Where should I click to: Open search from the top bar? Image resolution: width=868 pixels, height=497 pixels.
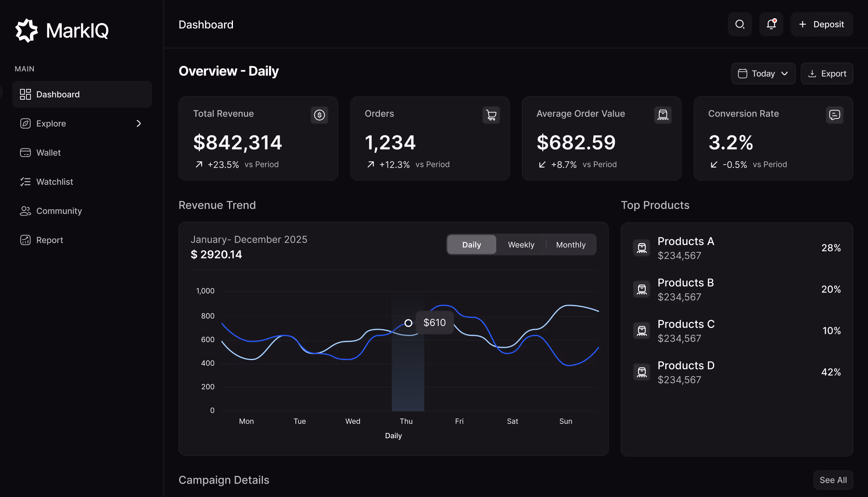[740, 24]
